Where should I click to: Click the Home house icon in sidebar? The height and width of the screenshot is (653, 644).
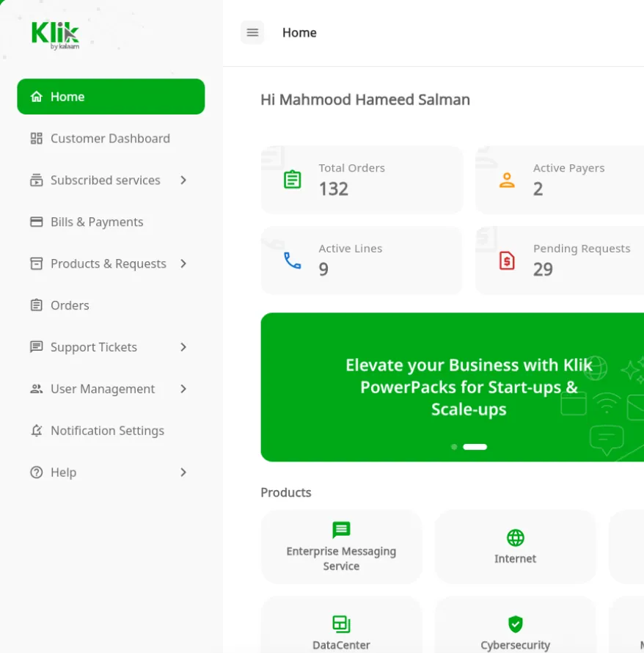[x=36, y=97]
